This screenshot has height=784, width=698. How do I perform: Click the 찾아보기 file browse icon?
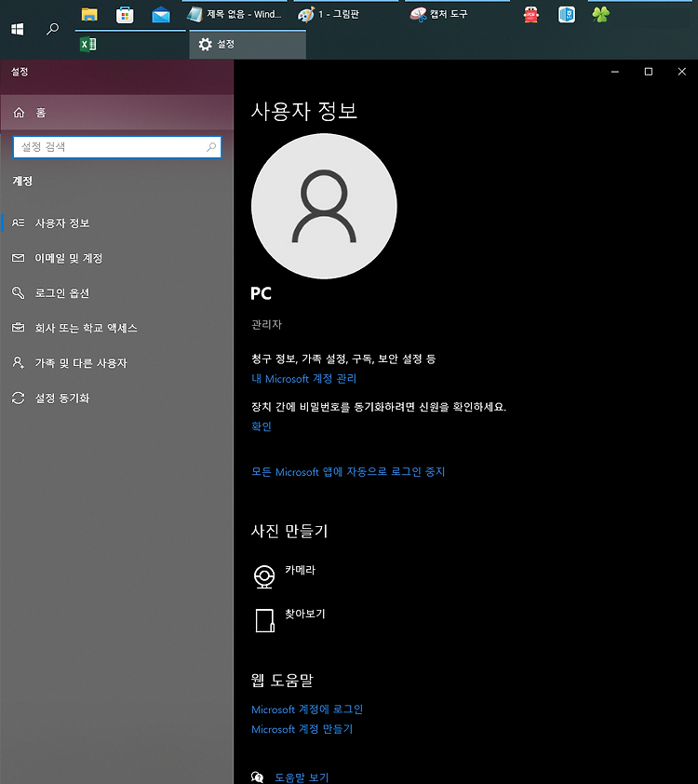pos(265,620)
